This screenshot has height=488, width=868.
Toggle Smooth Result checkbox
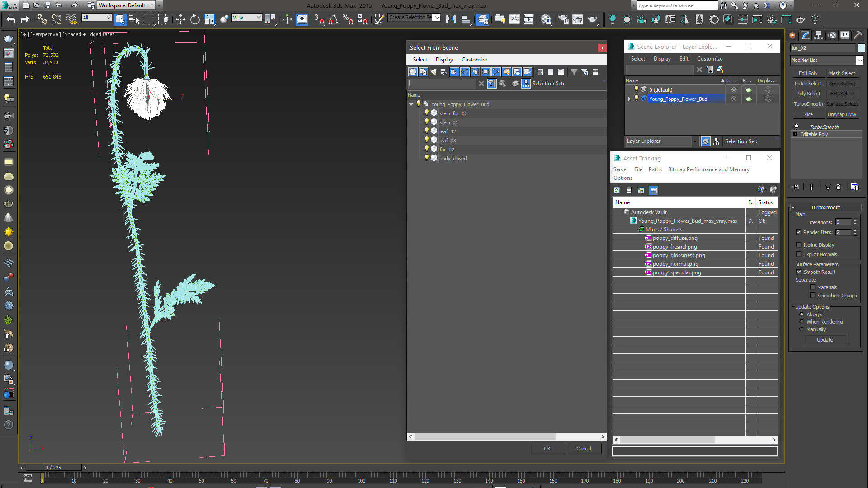pyautogui.click(x=799, y=272)
